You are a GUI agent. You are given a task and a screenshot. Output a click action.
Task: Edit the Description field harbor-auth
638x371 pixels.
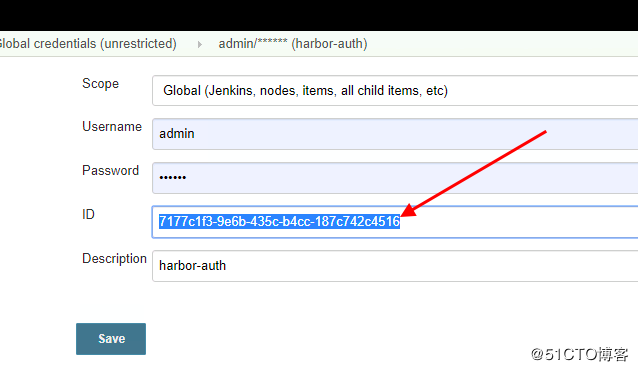point(395,266)
